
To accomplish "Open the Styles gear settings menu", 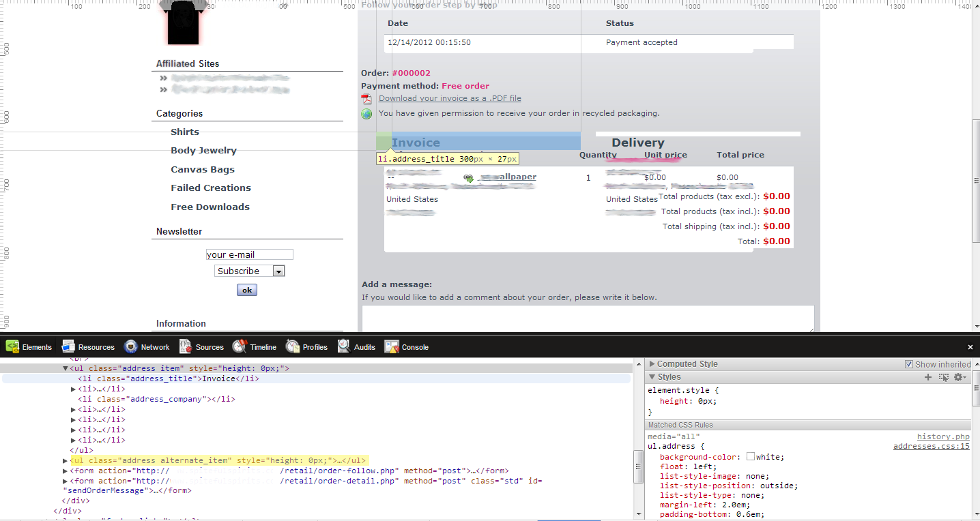I will (960, 377).
